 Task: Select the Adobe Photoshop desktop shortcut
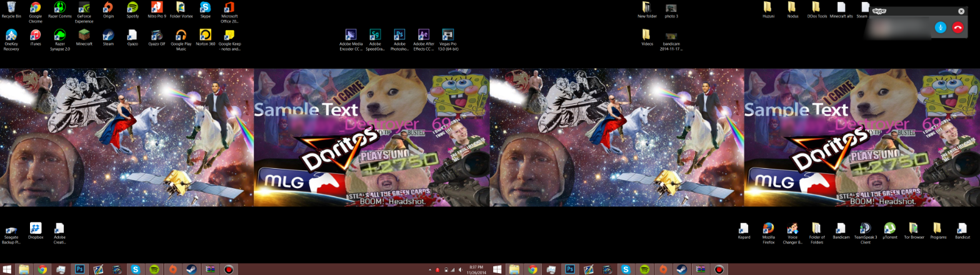[x=399, y=38]
